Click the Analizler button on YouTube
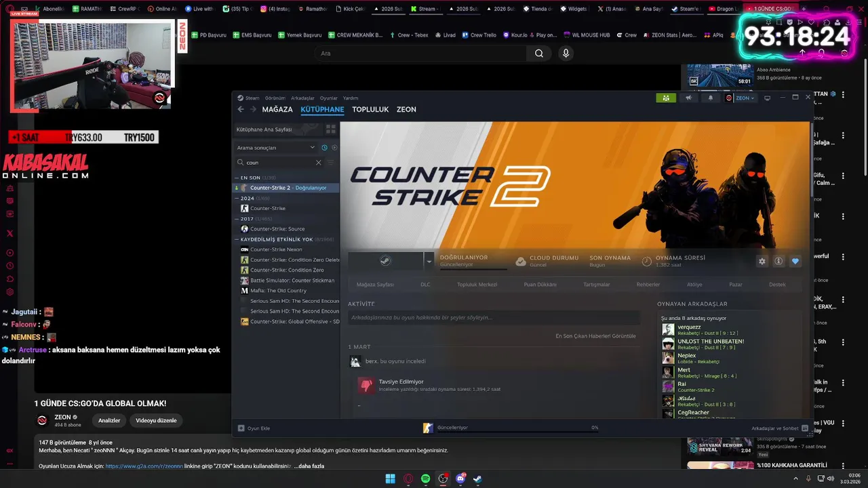 109,420
